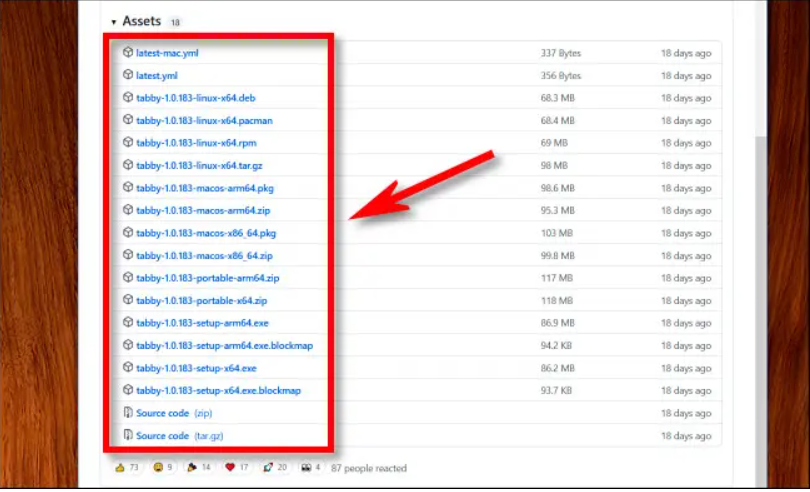The image size is (810, 492).
Task: Click package icon beside portable-arm64.zip
Action: [x=128, y=278]
